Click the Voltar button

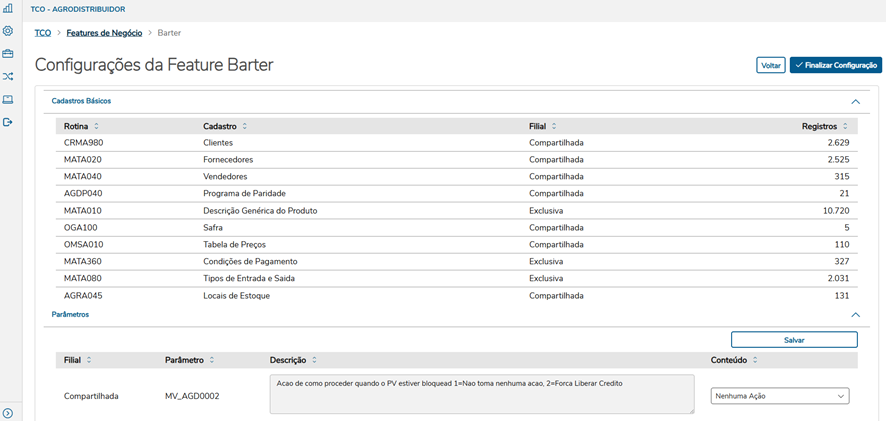(770, 65)
